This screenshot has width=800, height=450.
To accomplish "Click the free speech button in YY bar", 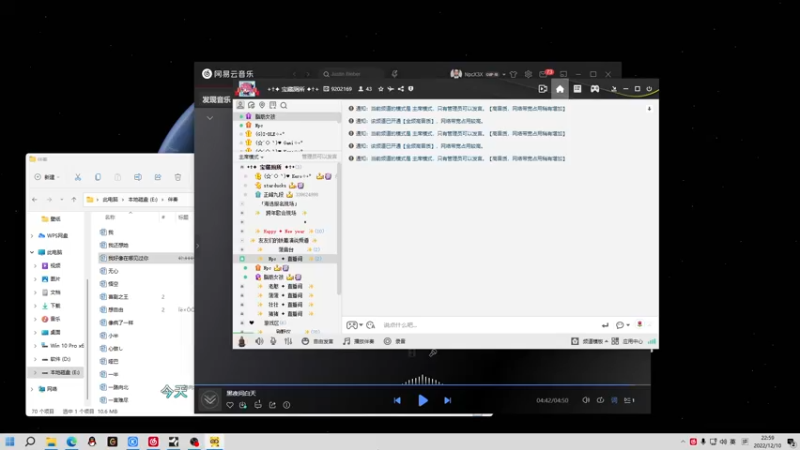I will (x=317, y=341).
